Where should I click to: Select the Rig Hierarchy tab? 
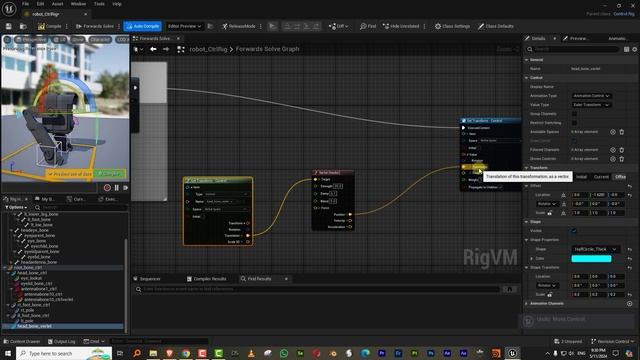click(16, 199)
